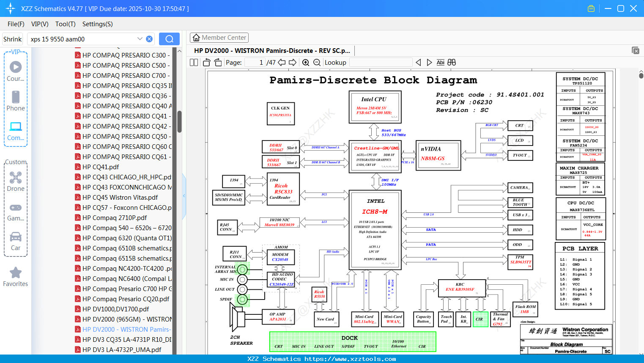Screen dimensions: 644x363
Task: Open HP Compaq 6510B schematics file
Action: tap(123, 248)
